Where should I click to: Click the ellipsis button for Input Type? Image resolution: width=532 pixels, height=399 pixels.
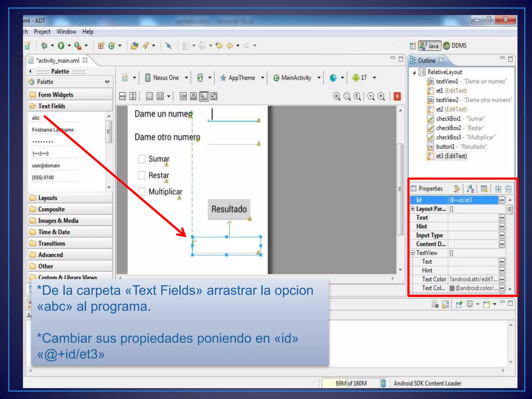point(502,235)
